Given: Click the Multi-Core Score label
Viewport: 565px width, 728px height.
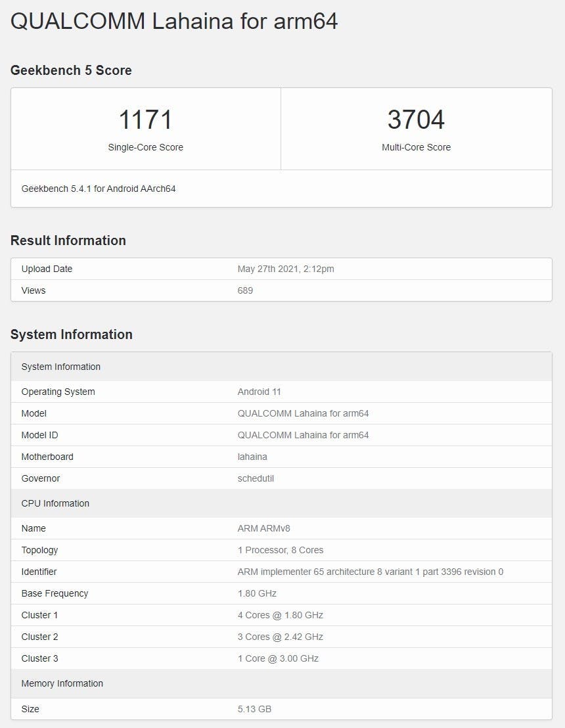Looking at the screenshot, I should tap(416, 147).
